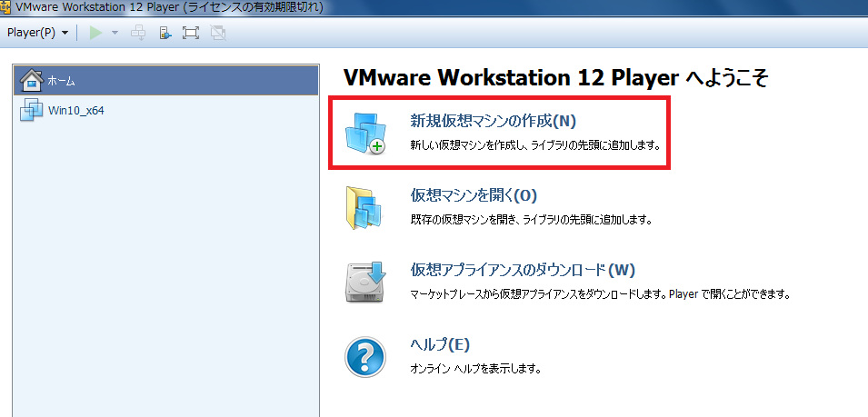Click the marketplace download description text
The height and width of the screenshot is (417, 868).
[600, 293]
